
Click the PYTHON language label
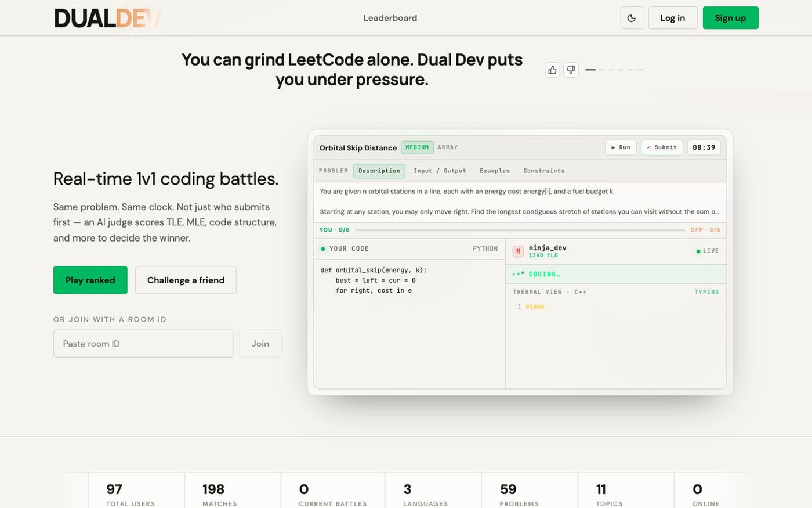pos(485,248)
